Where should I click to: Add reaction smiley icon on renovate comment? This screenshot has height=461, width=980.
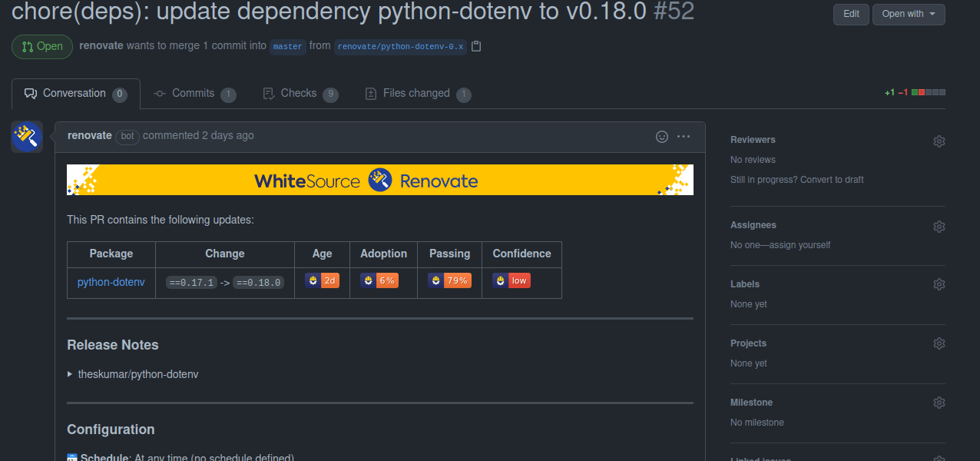point(662,137)
